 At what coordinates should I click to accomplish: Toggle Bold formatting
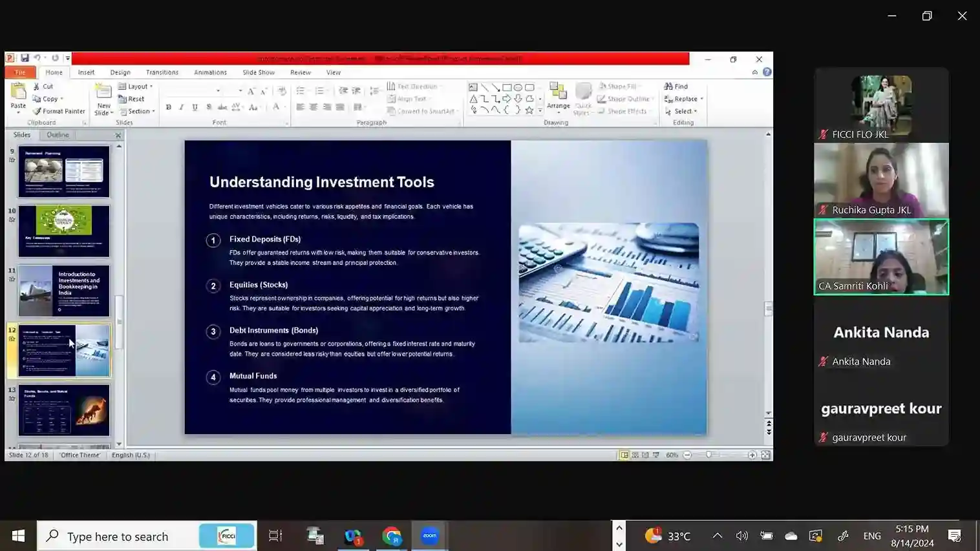click(x=169, y=107)
